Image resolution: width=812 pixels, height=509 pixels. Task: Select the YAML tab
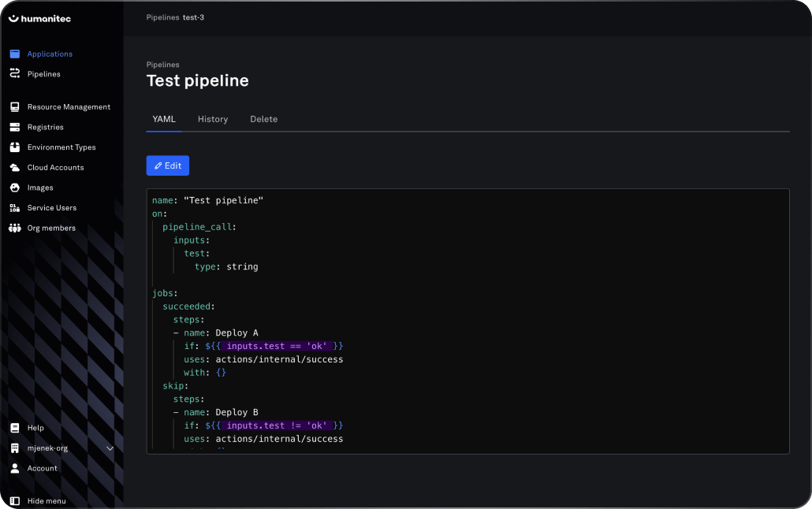pos(163,119)
